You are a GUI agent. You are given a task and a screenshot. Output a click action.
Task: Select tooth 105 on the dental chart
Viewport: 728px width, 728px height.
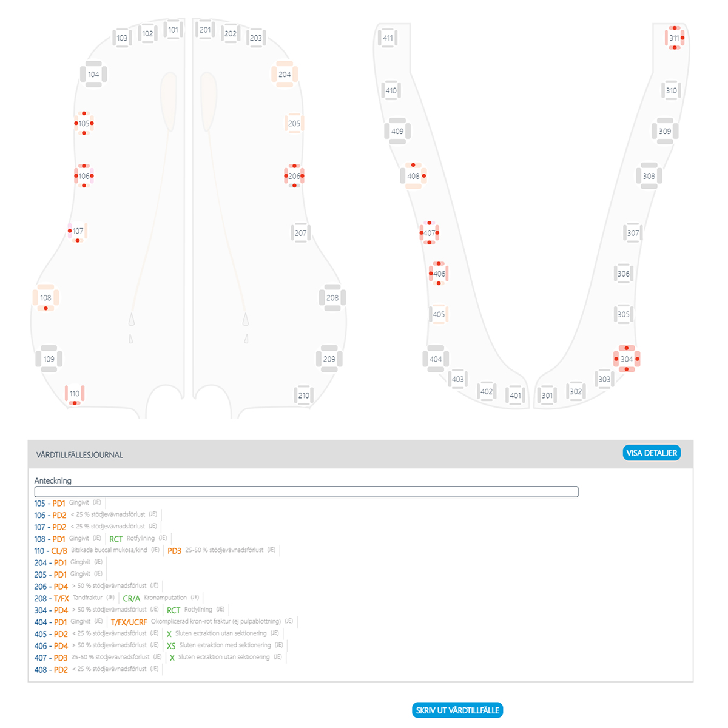[x=84, y=123]
